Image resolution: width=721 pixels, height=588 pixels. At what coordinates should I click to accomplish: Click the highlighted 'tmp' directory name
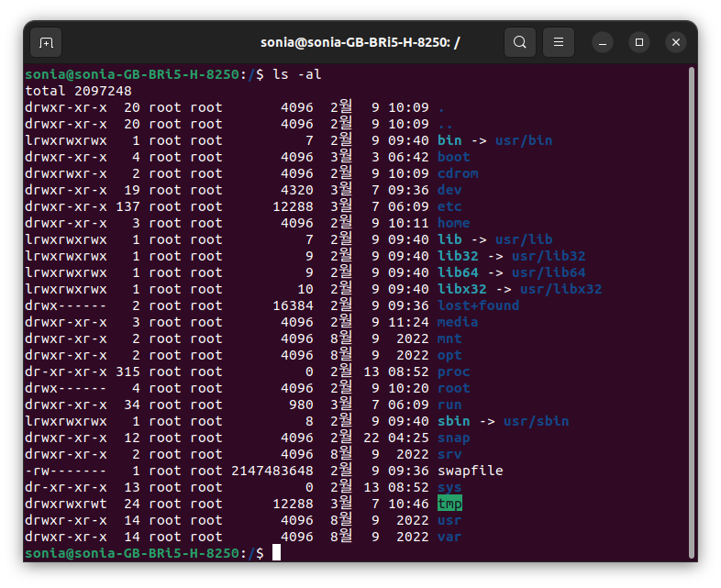click(x=449, y=504)
